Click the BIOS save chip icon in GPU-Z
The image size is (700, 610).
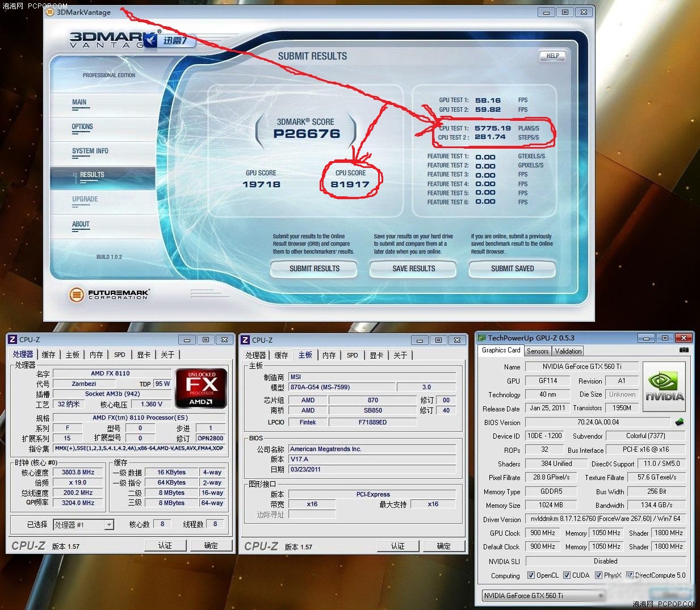point(680,422)
